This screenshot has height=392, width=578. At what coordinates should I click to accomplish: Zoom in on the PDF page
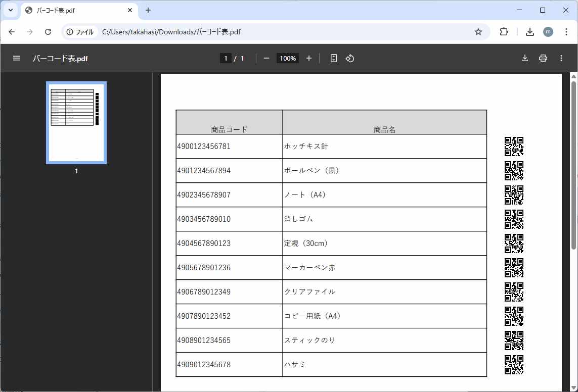[309, 58]
